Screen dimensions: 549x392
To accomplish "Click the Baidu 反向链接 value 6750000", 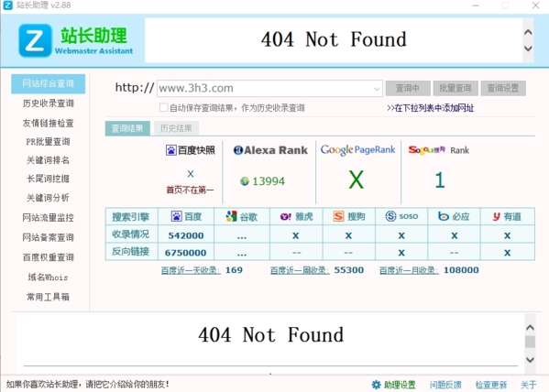I will click(185, 253).
